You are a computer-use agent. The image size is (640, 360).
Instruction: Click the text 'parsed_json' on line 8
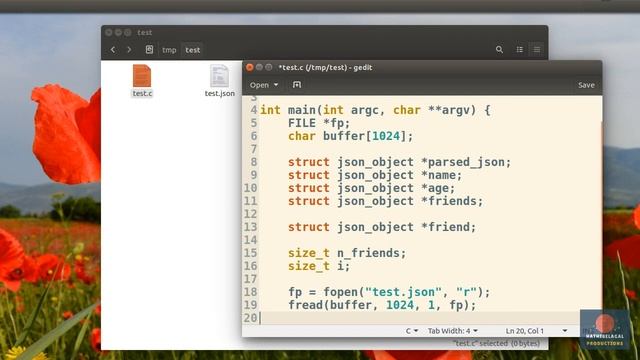[x=466, y=162]
